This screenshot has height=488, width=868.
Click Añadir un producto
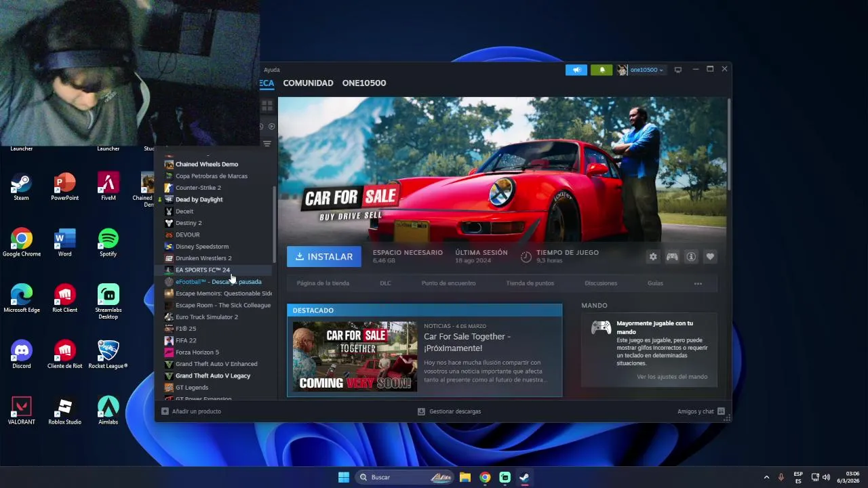(x=191, y=411)
